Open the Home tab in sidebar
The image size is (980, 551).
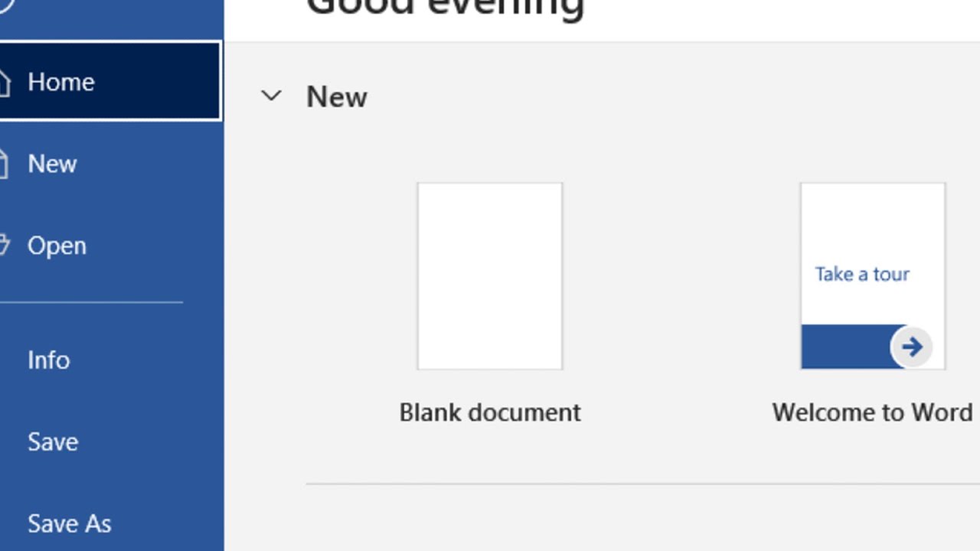click(110, 81)
